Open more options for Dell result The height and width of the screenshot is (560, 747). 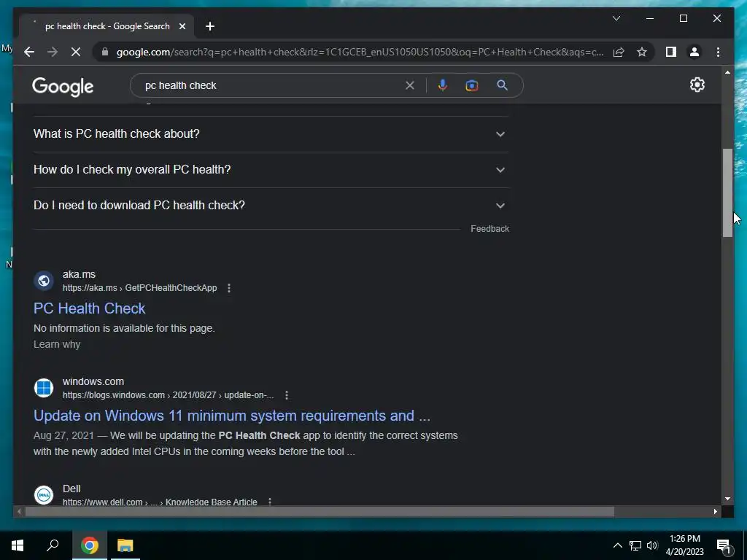(270, 502)
